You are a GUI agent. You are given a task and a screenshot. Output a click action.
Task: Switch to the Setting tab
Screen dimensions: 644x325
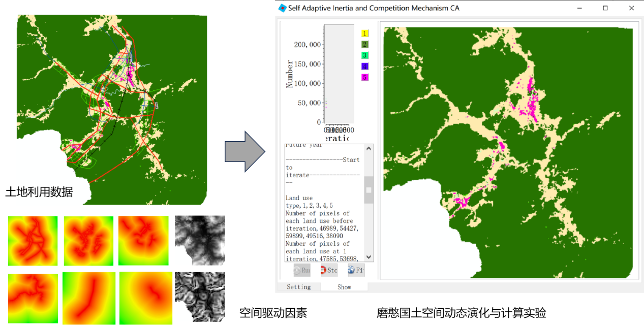[298, 287]
